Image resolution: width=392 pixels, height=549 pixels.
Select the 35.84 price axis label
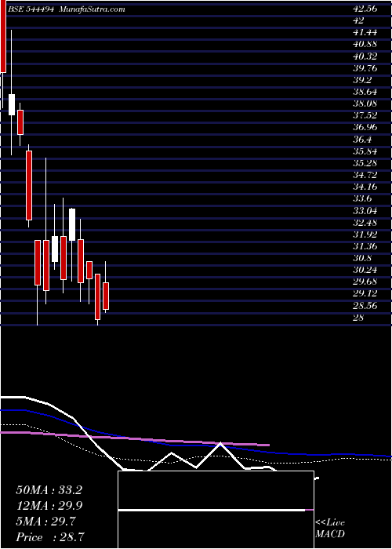pyautogui.click(x=366, y=151)
